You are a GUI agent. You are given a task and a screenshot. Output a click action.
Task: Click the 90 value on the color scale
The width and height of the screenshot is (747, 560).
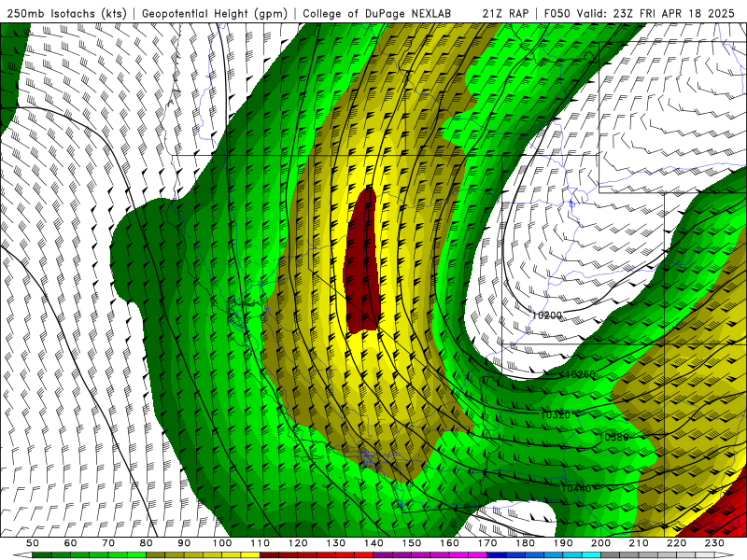[184, 543]
